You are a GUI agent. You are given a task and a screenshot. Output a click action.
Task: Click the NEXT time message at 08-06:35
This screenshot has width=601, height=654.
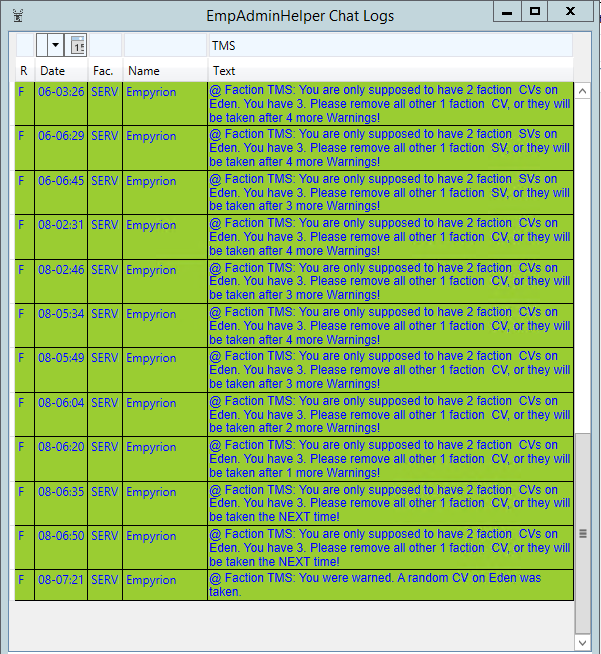coord(390,503)
